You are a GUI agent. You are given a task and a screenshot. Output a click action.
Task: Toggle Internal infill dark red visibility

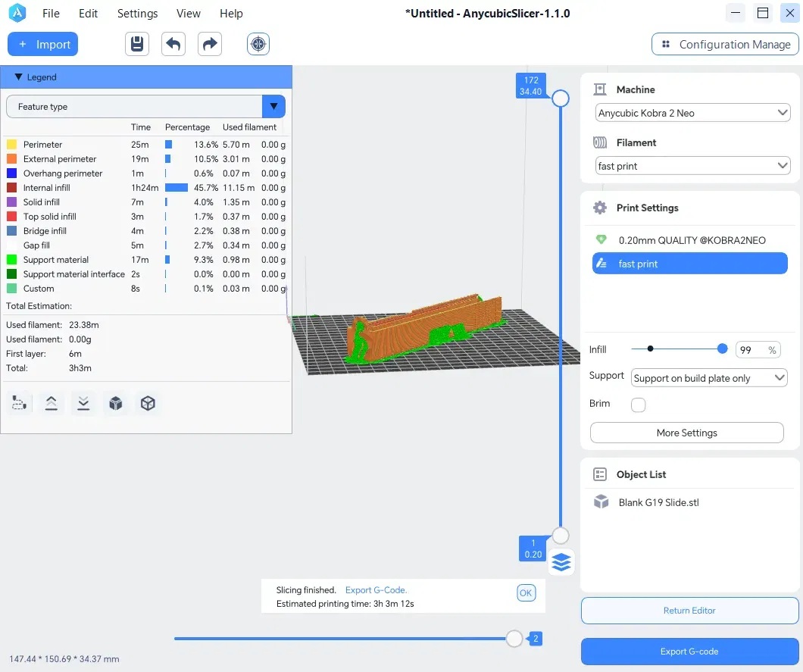click(12, 187)
